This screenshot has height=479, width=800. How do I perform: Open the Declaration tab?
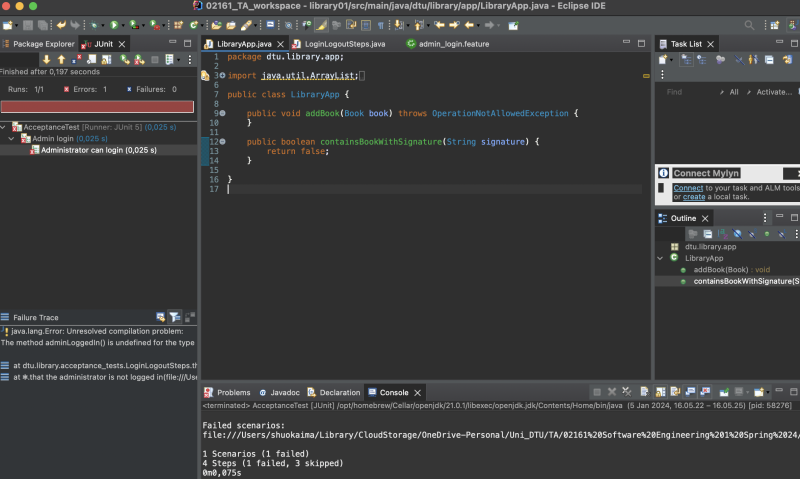(x=334, y=392)
